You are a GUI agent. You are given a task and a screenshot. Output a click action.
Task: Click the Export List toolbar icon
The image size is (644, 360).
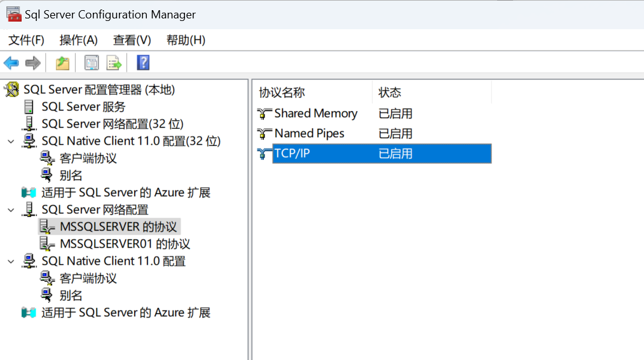tap(114, 63)
